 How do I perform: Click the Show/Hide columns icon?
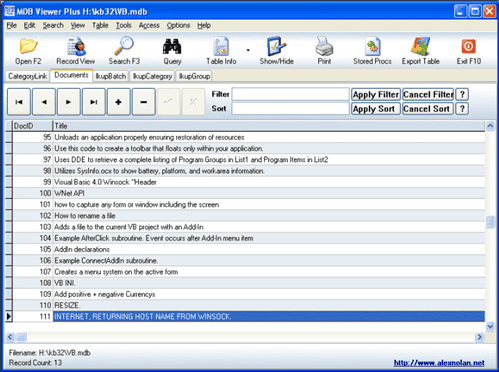click(x=276, y=51)
